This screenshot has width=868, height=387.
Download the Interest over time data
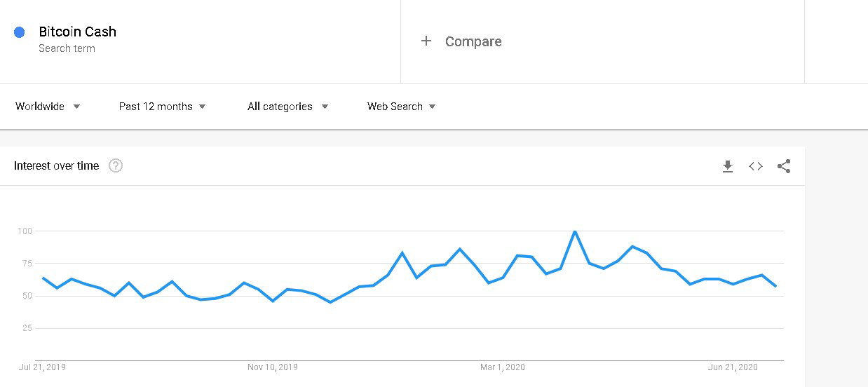pyautogui.click(x=728, y=166)
